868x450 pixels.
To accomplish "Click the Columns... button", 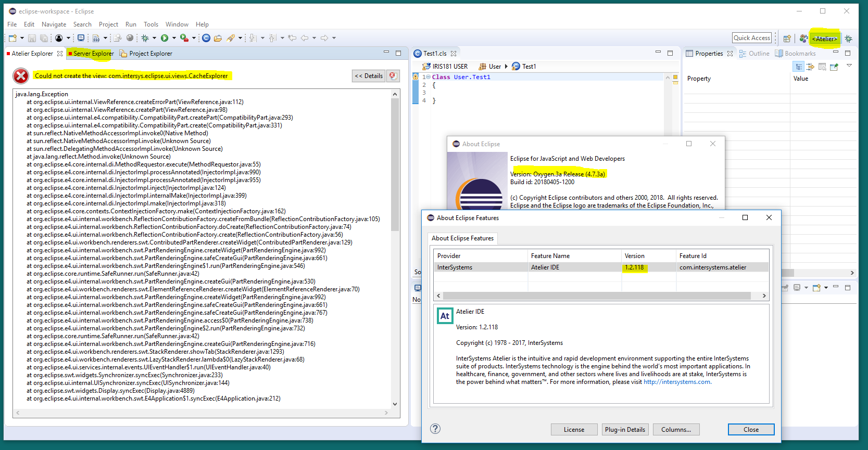I will (676, 430).
